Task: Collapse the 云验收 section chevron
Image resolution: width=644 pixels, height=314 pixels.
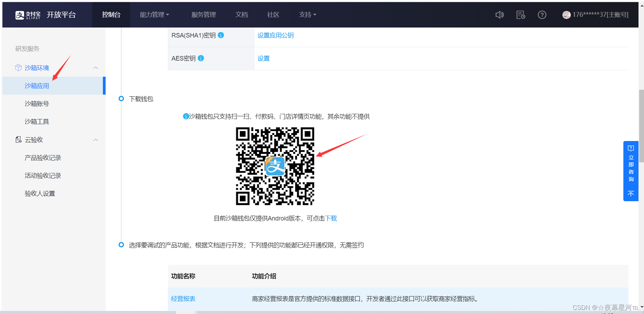Action: click(96, 140)
